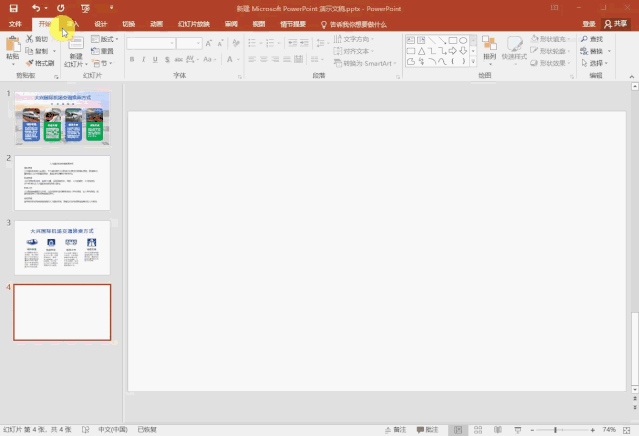Open Shape Outline (形状轮廓)
The height and width of the screenshot is (436, 639).
coord(550,51)
